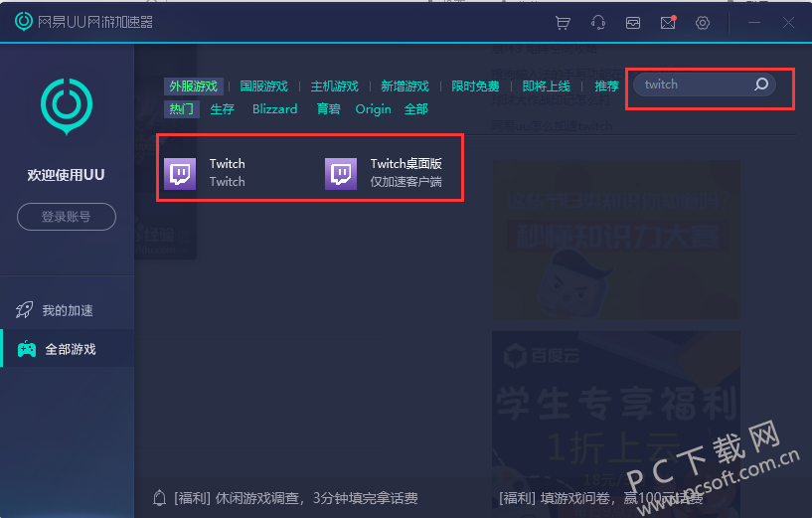Viewport: 812px width, 518px height.
Task: Open settings via the gear icon
Action: tap(703, 23)
